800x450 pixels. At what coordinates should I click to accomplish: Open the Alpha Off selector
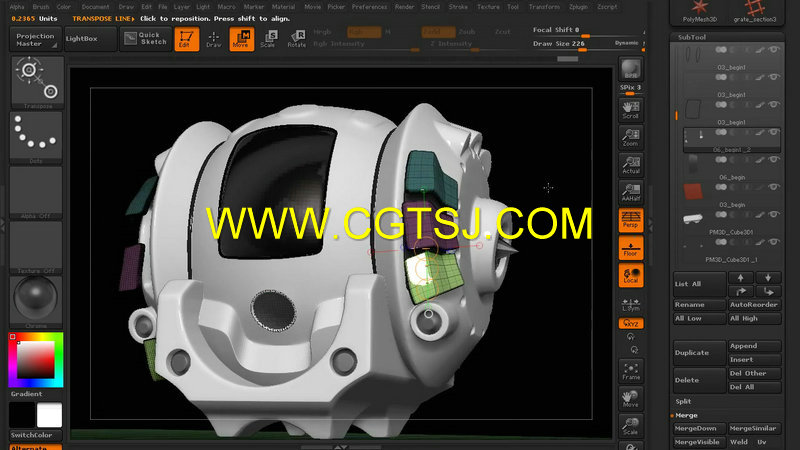pos(36,192)
